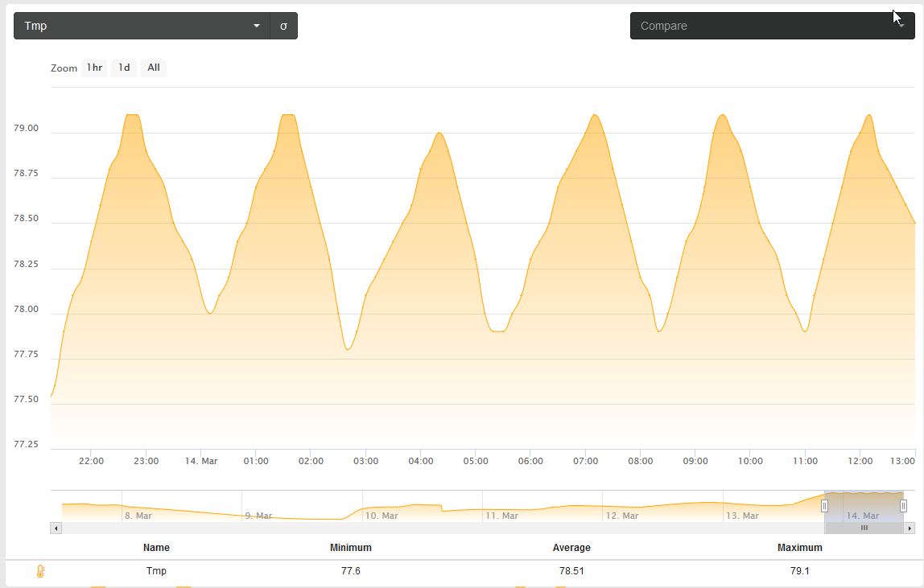Click the Maximum column header
The height and width of the screenshot is (588, 924).
click(799, 548)
